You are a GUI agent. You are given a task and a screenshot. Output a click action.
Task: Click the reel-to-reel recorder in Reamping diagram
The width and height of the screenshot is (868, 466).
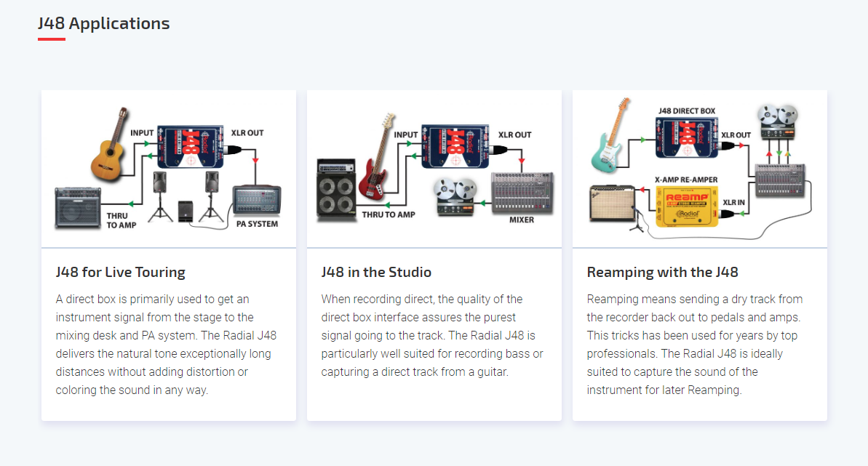[x=778, y=122]
